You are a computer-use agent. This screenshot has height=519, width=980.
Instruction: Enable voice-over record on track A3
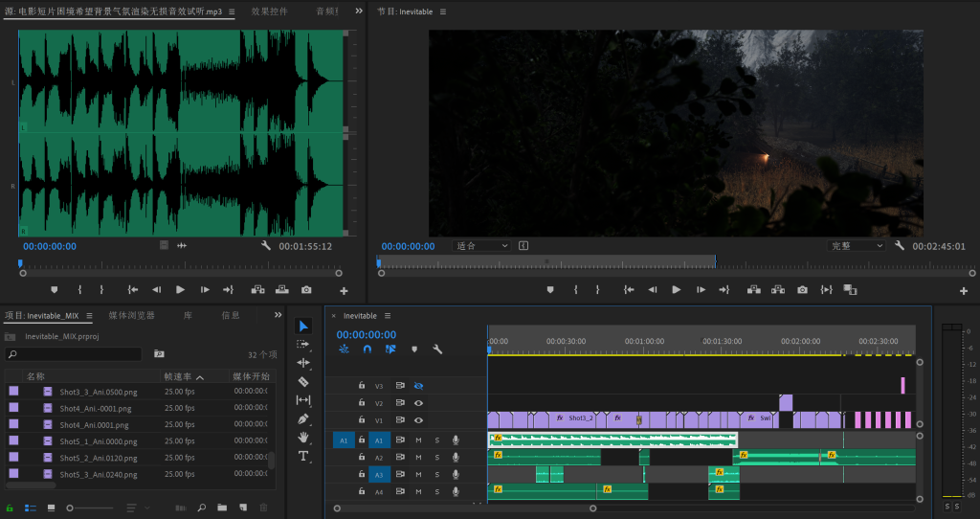(x=456, y=475)
